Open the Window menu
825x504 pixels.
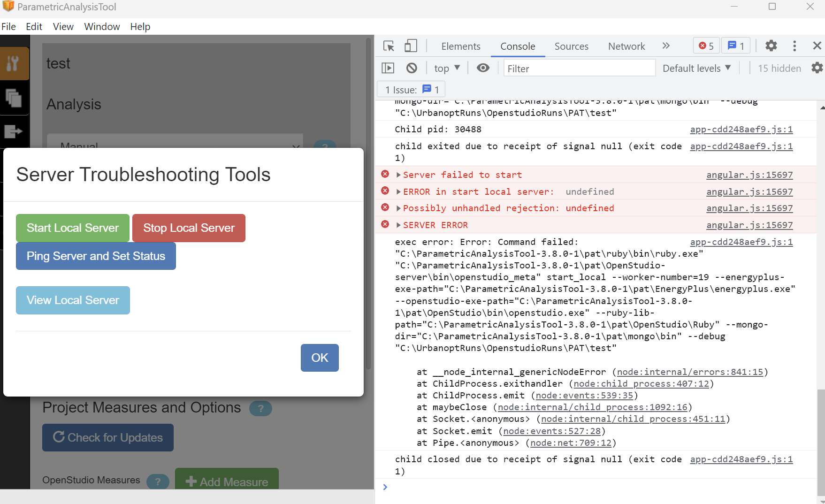click(102, 26)
